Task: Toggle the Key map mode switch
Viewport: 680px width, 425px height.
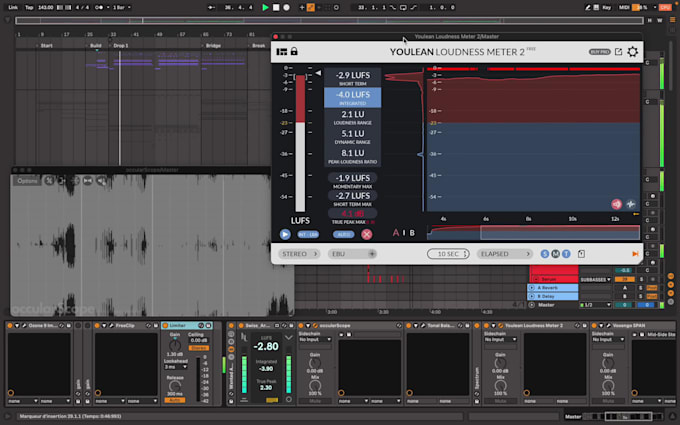Action: click(x=606, y=7)
